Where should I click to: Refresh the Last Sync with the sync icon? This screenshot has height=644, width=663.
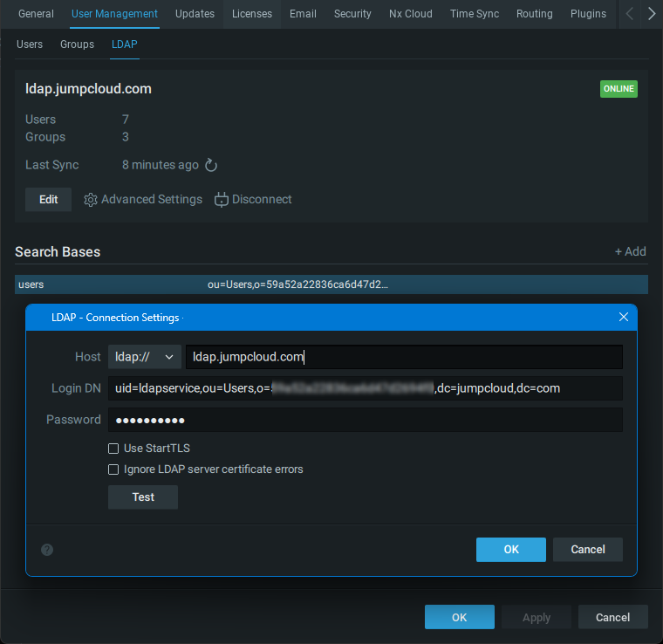coord(211,165)
